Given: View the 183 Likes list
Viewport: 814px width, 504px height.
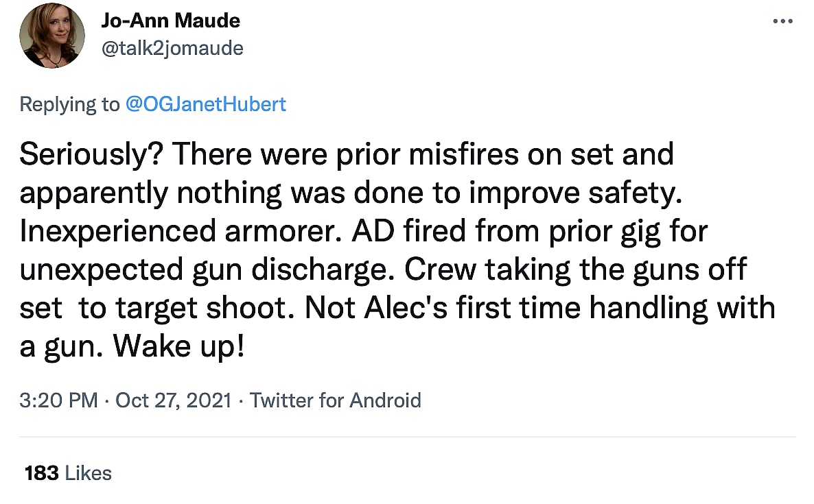Looking at the screenshot, I should click(x=67, y=472).
